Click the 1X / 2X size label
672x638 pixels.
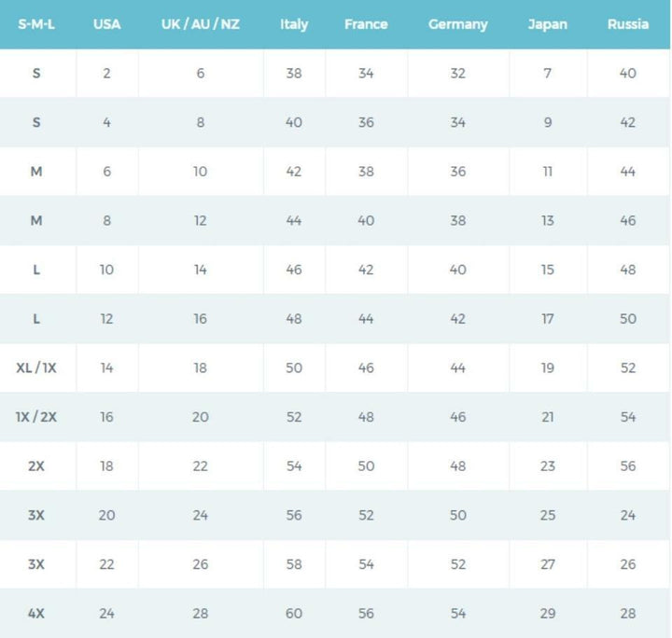pyautogui.click(x=36, y=417)
